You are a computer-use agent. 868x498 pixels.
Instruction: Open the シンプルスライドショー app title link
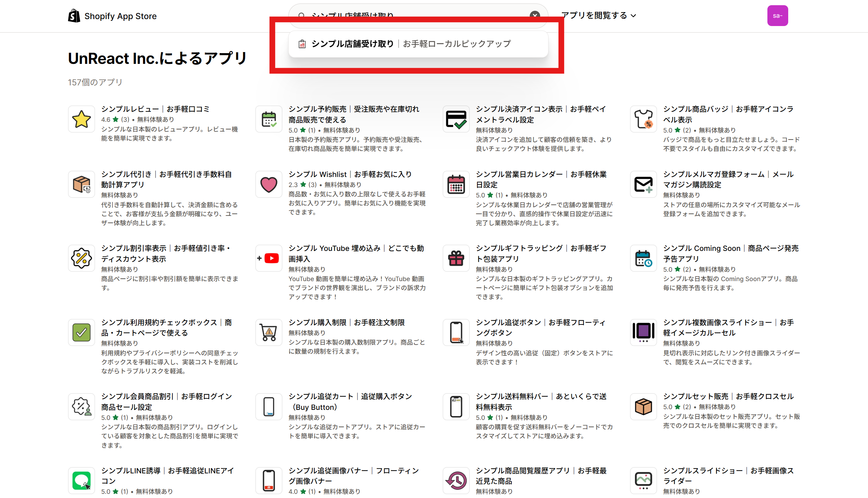pyautogui.click(x=729, y=476)
